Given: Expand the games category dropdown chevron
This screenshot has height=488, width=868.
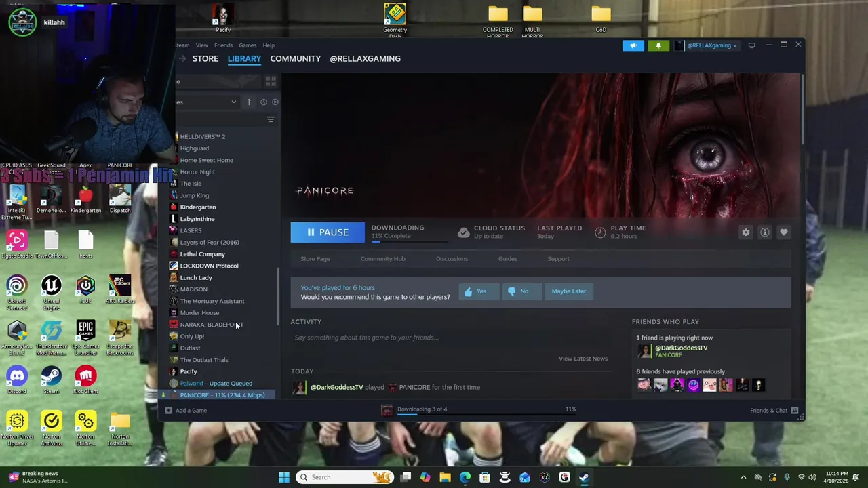Looking at the screenshot, I should coord(233,102).
